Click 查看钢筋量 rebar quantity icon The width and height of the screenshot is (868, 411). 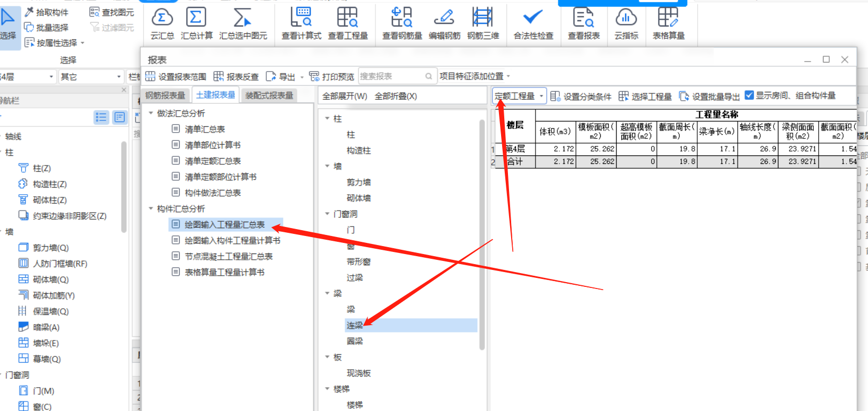point(402,24)
